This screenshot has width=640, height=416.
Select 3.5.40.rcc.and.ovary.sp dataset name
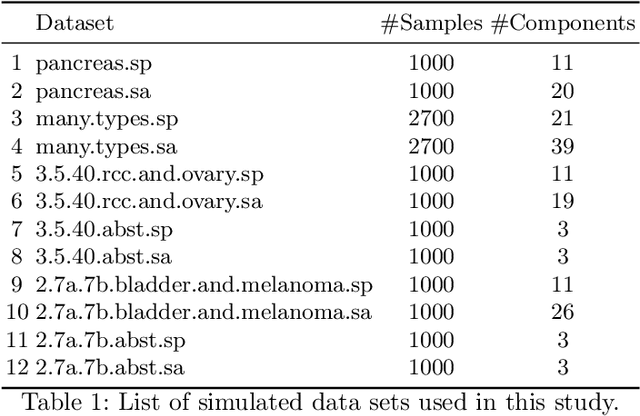(x=147, y=174)
